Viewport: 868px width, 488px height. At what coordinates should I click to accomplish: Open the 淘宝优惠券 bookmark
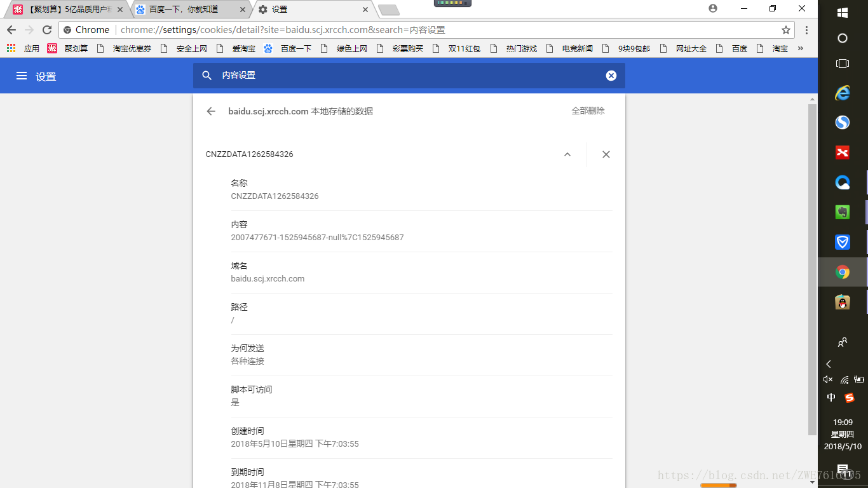[x=123, y=48]
